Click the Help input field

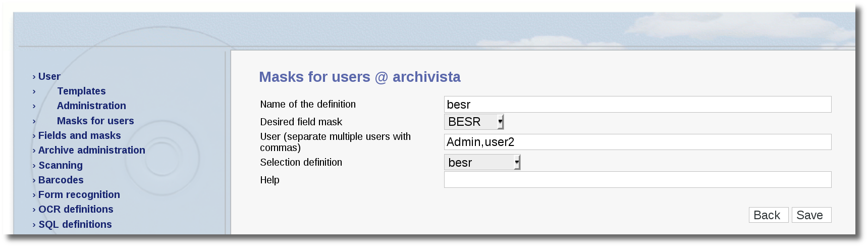[637, 179]
